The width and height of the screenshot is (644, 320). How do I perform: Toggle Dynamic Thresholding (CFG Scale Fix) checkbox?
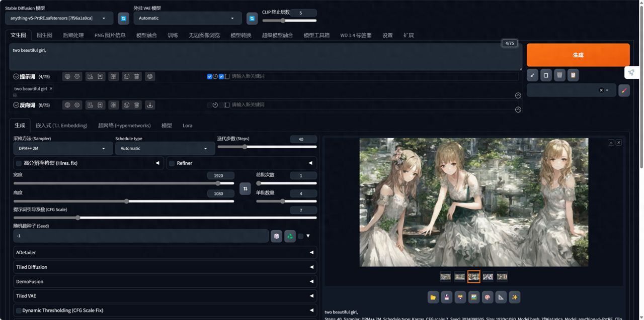point(19,310)
